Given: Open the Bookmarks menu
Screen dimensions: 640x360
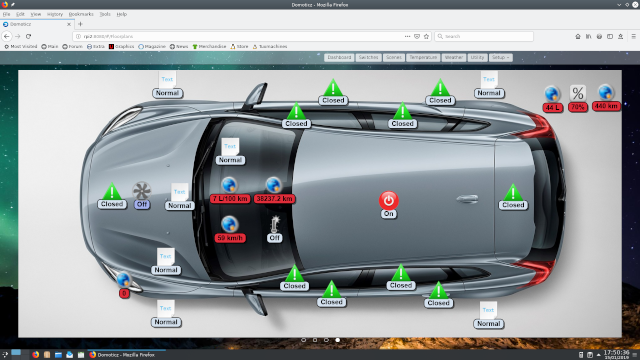Looking at the screenshot, I should tap(81, 14).
